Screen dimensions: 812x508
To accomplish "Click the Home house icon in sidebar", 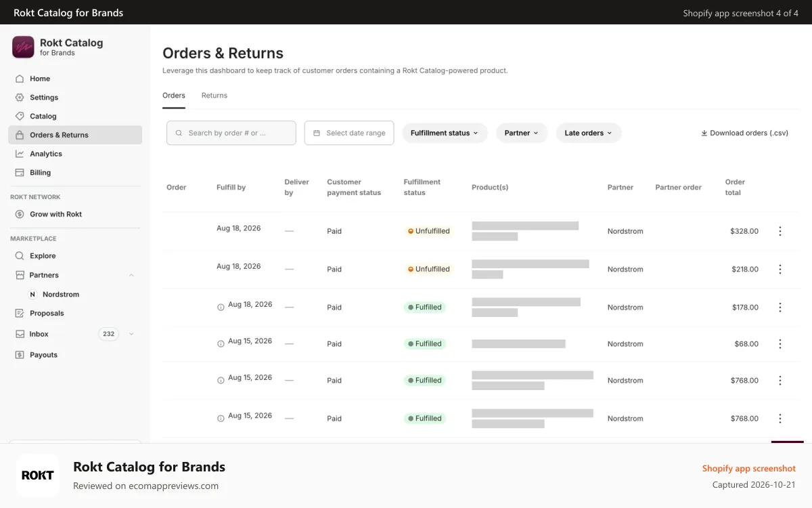I will click(x=20, y=79).
